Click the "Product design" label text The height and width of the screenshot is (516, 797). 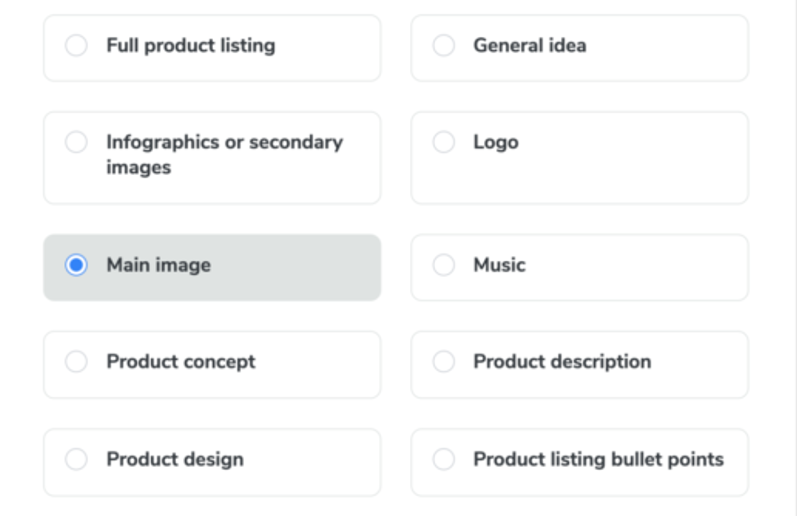[x=175, y=460]
